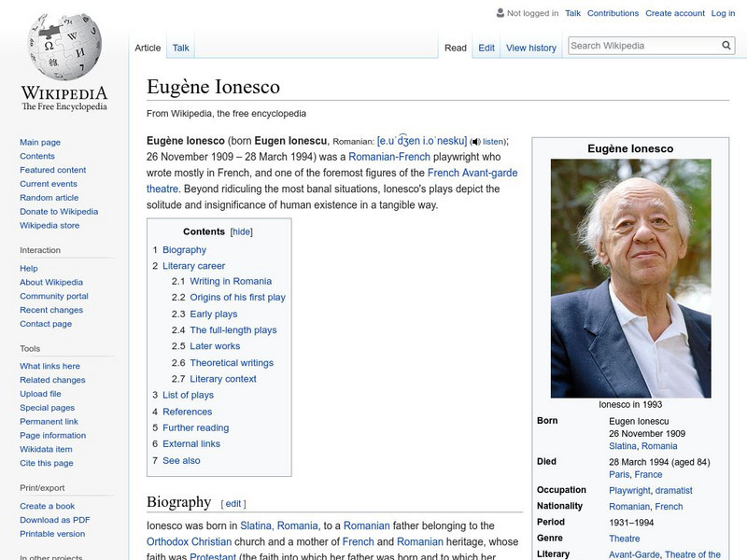This screenshot has width=747, height=560.
Task: Jump to Theoretical writings
Action: click(232, 363)
